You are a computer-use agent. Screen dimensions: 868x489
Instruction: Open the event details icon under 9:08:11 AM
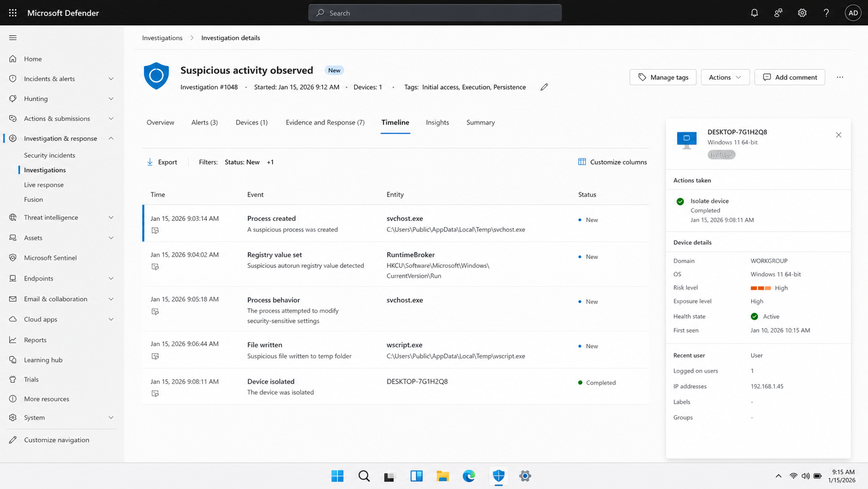point(155,393)
